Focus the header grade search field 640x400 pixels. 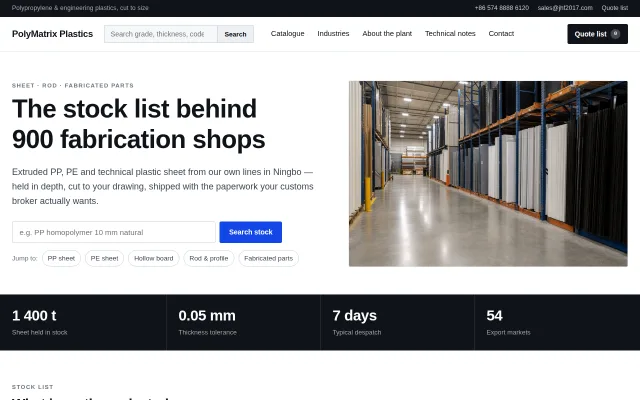click(x=161, y=34)
